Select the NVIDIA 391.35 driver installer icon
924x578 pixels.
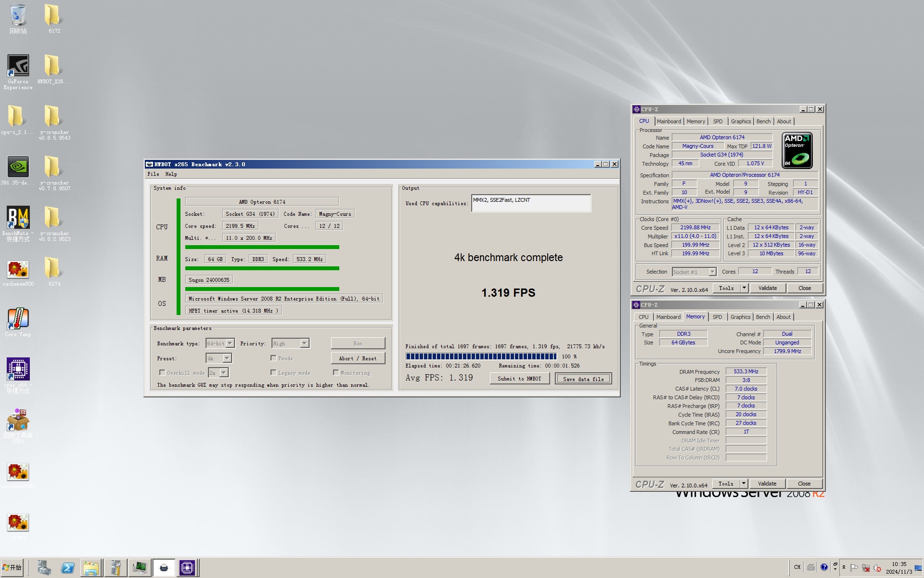click(x=18, y=171)
